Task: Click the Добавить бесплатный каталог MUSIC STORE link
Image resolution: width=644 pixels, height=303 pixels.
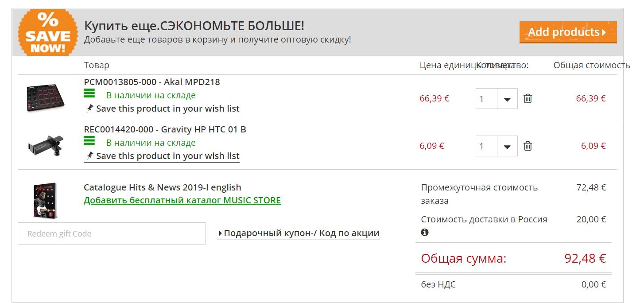Action: tap(182, 200)
